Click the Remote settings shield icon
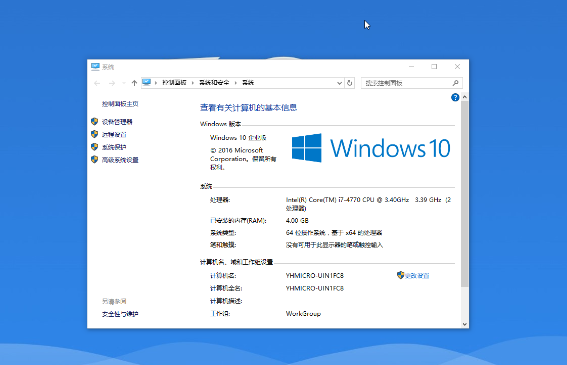The height and width of the screenshot is (365, 567). click(x=95, y=134)
